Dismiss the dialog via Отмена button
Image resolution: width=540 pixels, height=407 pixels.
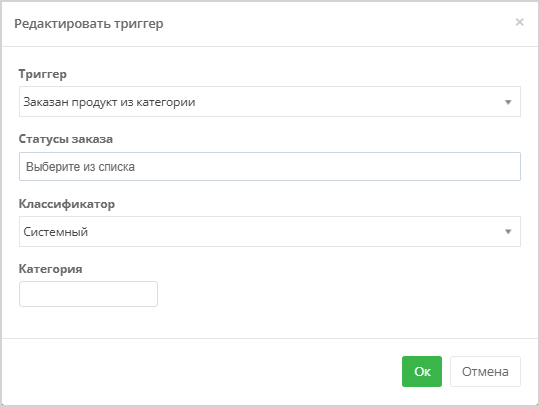pyautogui.click(x=485, y=372)
